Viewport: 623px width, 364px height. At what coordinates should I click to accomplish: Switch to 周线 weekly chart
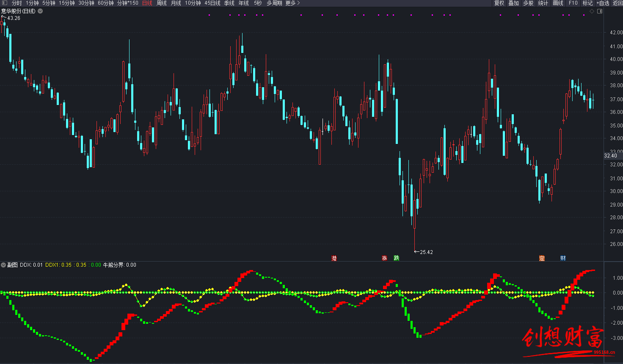pyautogui.click(x=162, y=3)
